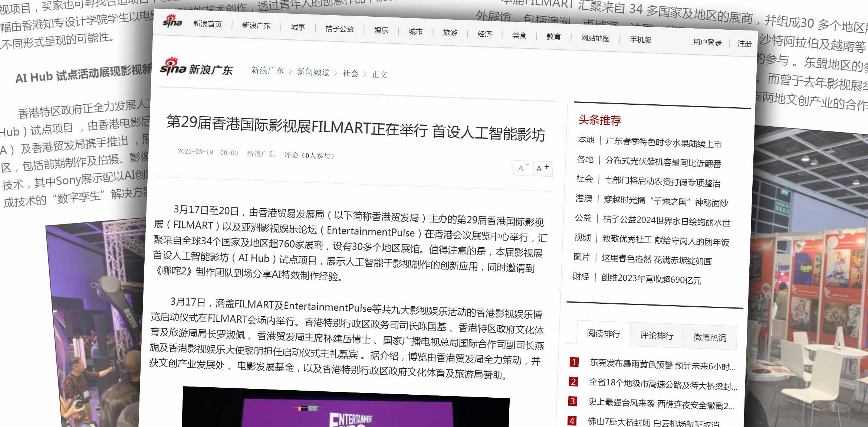Screen dimensions: 868x427
Task: Open headline 这里春色盎然 花满赤坭绽如画
Action: (657, 259)
